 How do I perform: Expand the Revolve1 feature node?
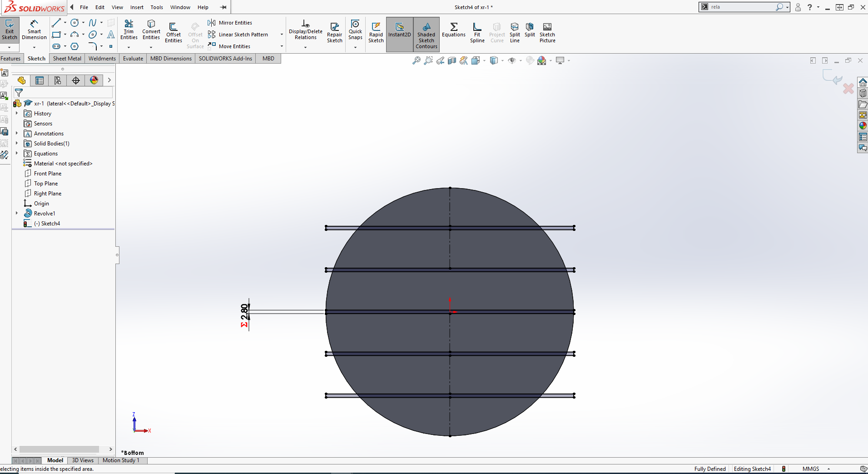[x=17, y=213]
